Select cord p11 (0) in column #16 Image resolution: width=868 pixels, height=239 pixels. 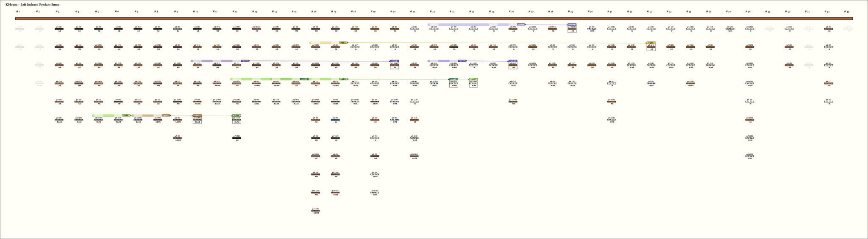(315, 211)
